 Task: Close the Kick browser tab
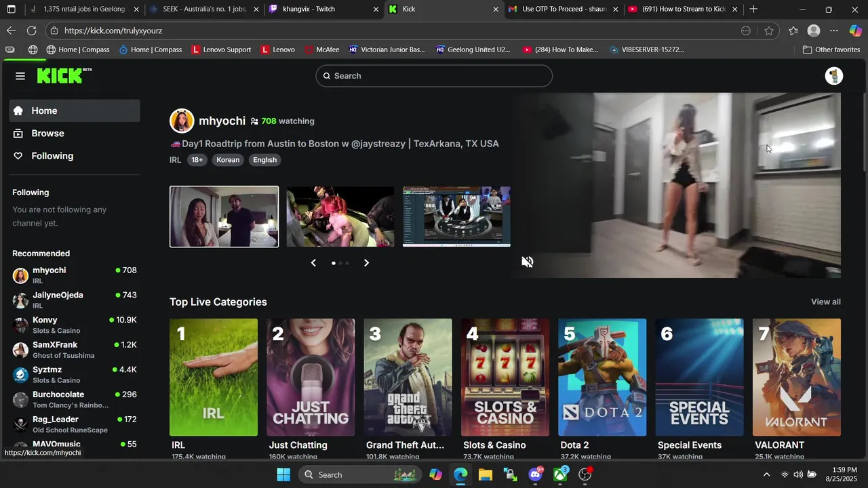coord(496,9)
